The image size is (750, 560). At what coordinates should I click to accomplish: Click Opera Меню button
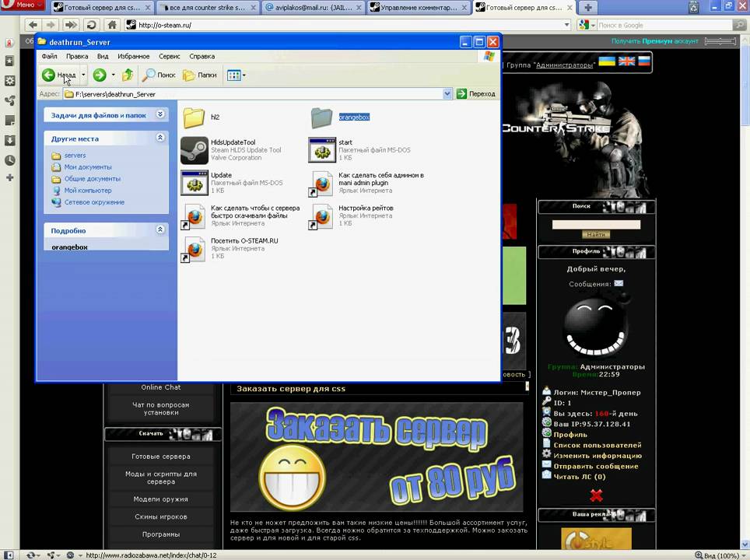(23, 5)
